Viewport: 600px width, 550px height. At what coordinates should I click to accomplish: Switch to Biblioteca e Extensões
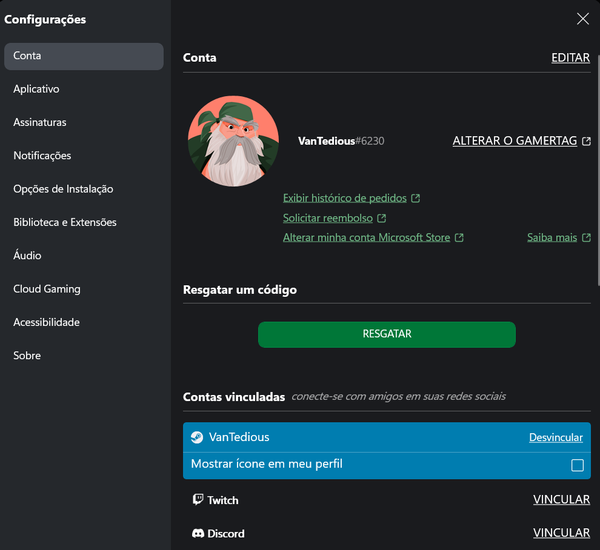[x=65, y=222]
